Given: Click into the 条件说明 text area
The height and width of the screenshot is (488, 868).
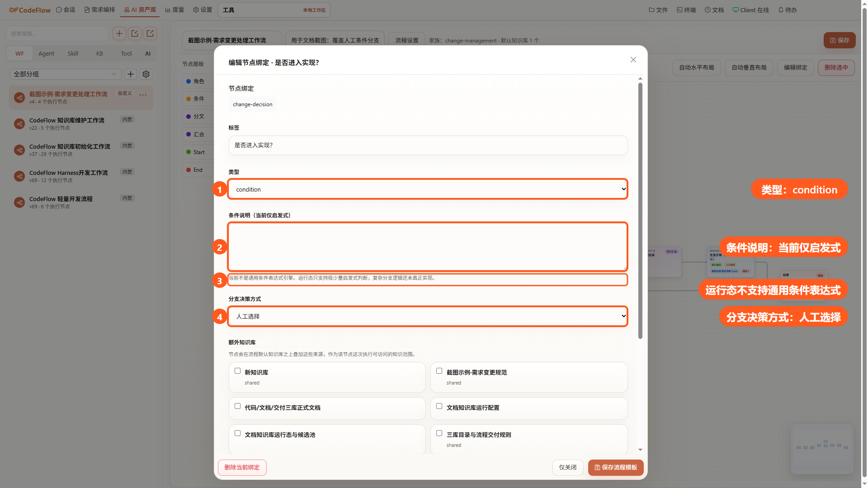Looking at the screenshot, I should click(x=428, y=247).
